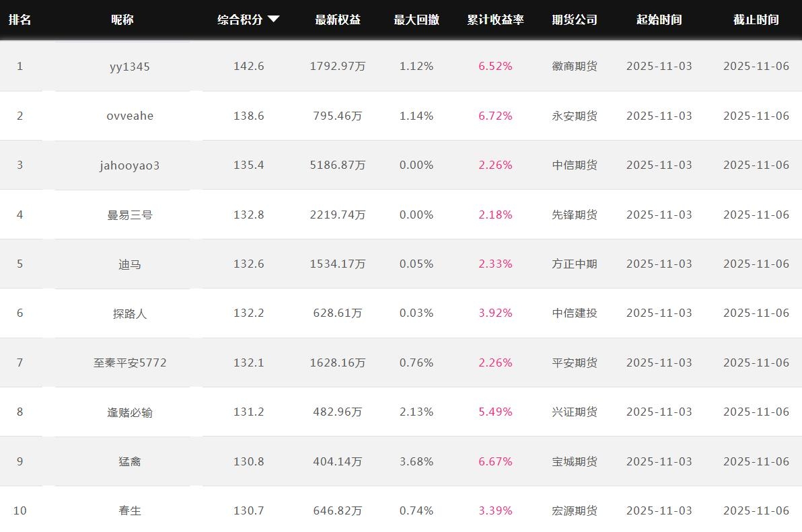Open the ovveahe nickname link

click(x=130, y=116)
